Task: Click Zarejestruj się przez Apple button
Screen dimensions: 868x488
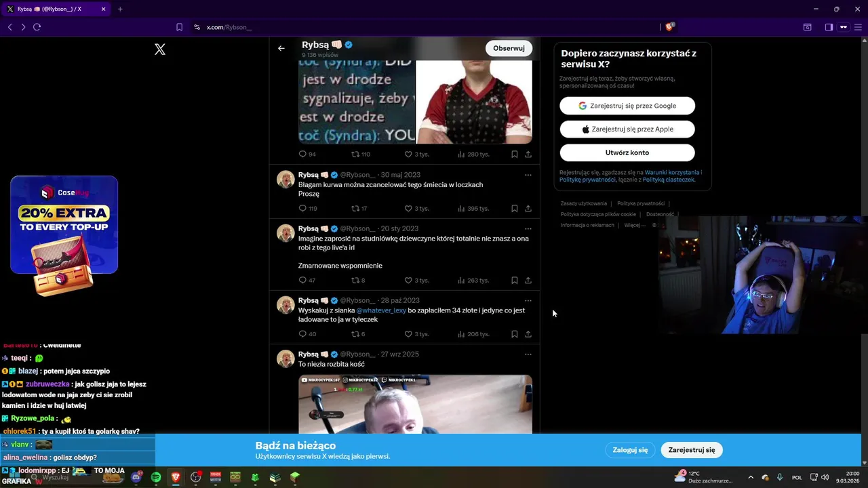Action: click(x=627, y=129)
